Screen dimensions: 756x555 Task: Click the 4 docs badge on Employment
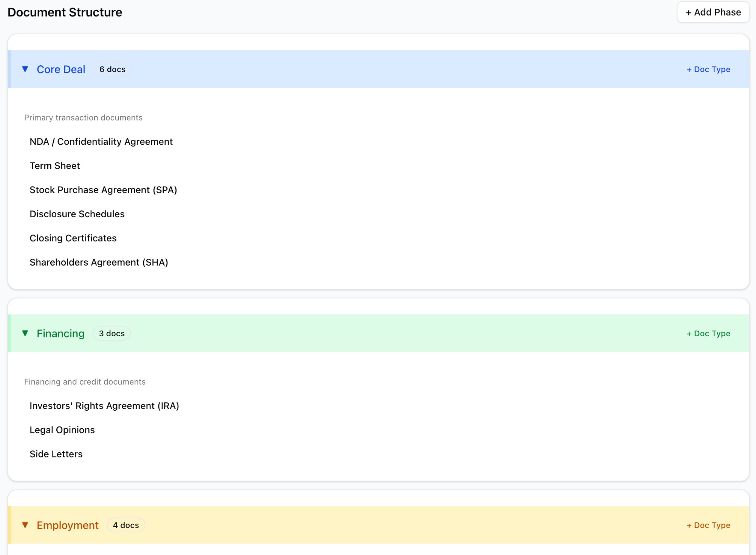[x=125, y=525]
